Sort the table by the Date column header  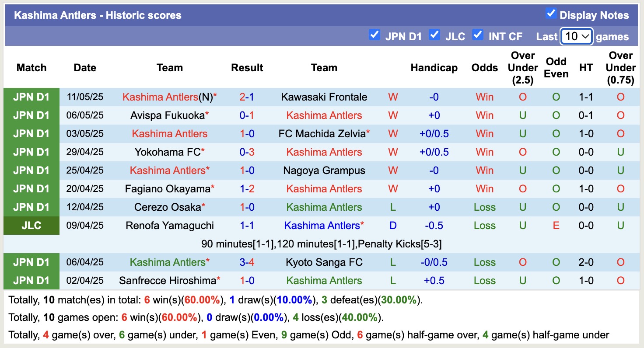(84, 68)
